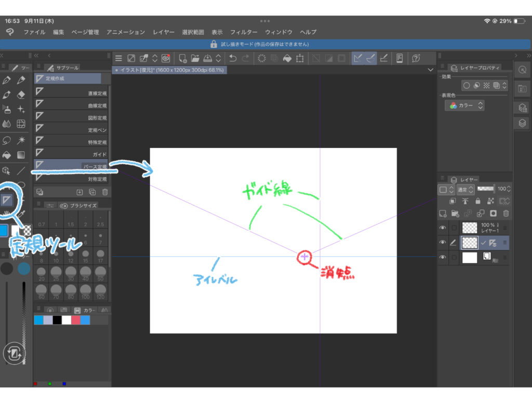This screenshot has width=532, height=399.
Task: Hide レイヤー1 using its eye icon
Action: [x=443, y=228]
